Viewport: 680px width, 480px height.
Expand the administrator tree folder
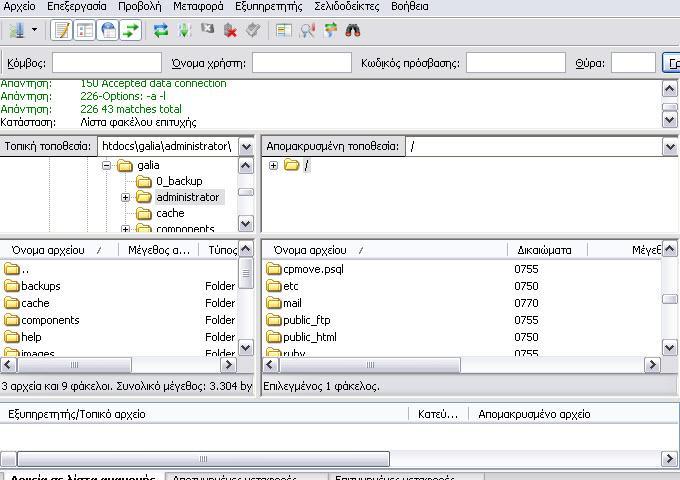point(125,197)
